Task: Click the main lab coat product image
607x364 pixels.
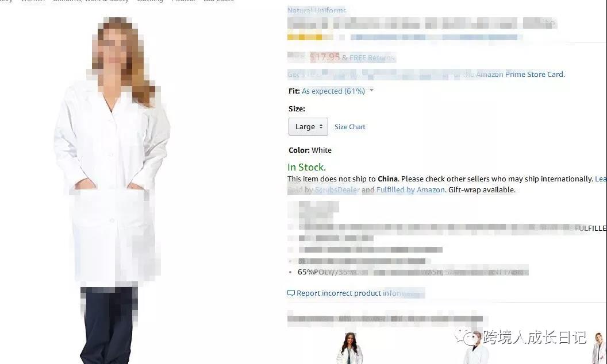Action: click(112, 189)
